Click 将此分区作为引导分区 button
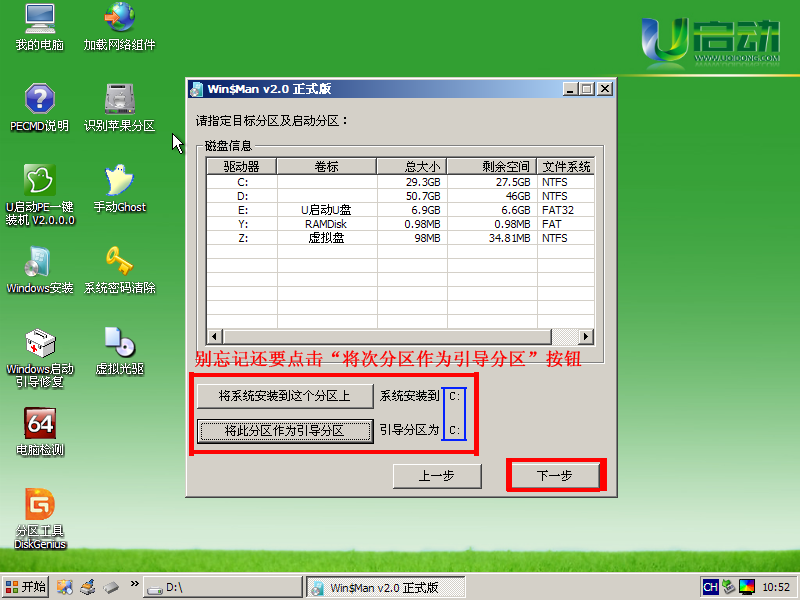Image resolution: width=800 pixels, height=600 pixels. tap(285, 431)
